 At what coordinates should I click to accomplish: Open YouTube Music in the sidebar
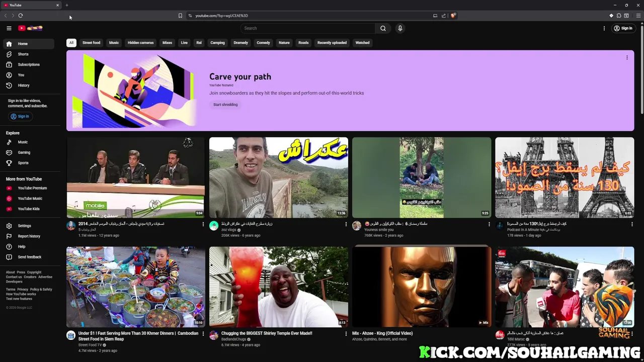click(x=28, y=199)
